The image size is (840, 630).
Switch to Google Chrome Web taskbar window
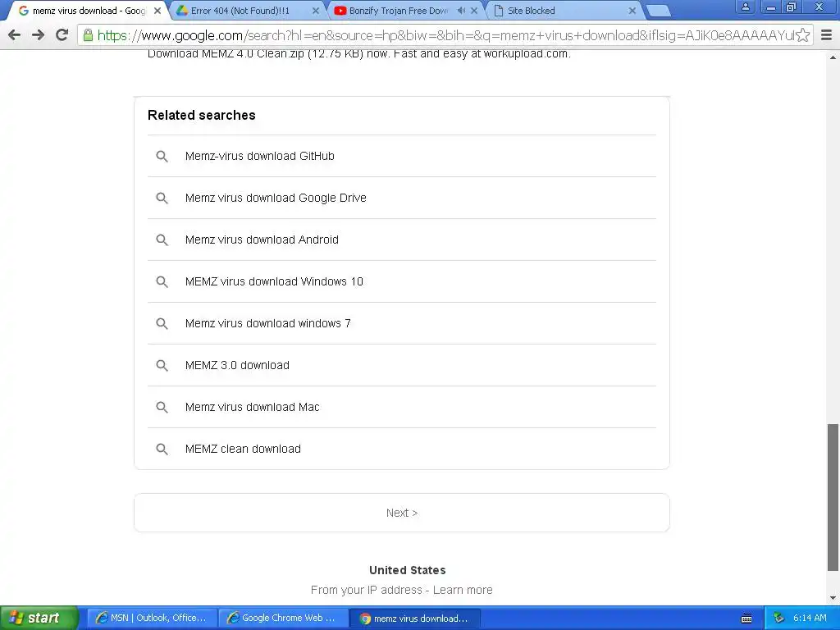tap(283, 618)
